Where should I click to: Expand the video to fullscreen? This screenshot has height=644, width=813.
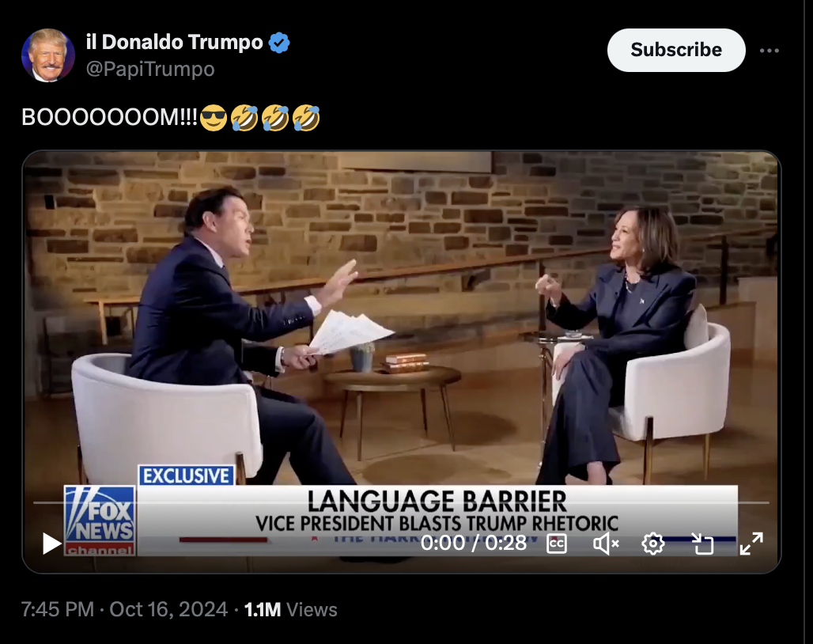pyautogui.click(x=751, y=544)
